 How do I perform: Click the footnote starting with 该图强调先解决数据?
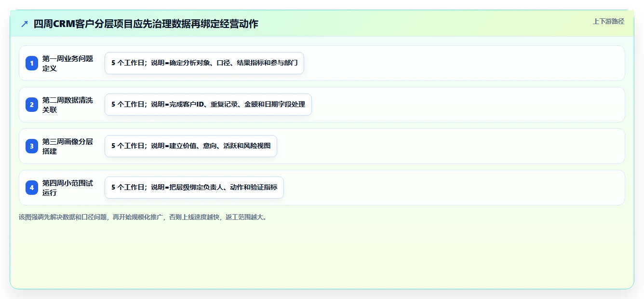[143, 217]
